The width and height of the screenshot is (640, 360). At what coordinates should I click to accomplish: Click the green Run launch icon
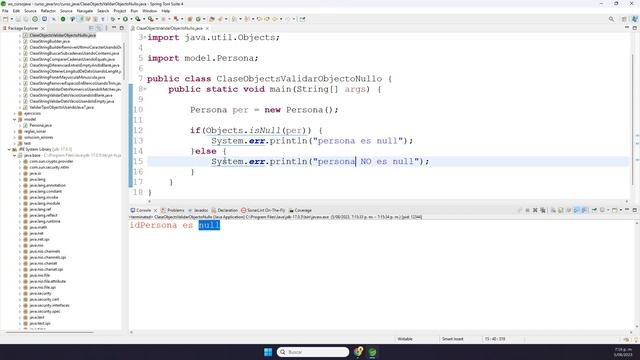pos(125,19)
